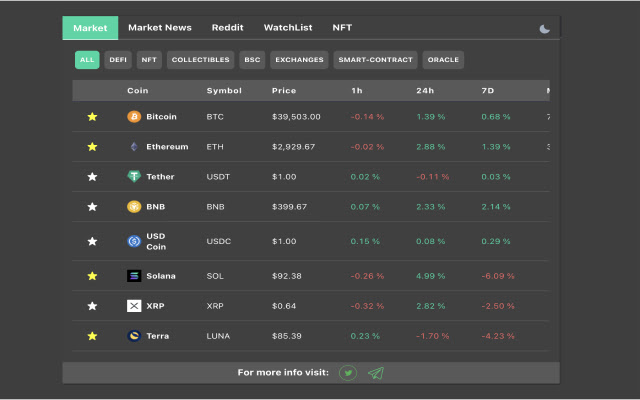Open the Twitter link icon
This screenshot has height=400, width=640.
348,373
